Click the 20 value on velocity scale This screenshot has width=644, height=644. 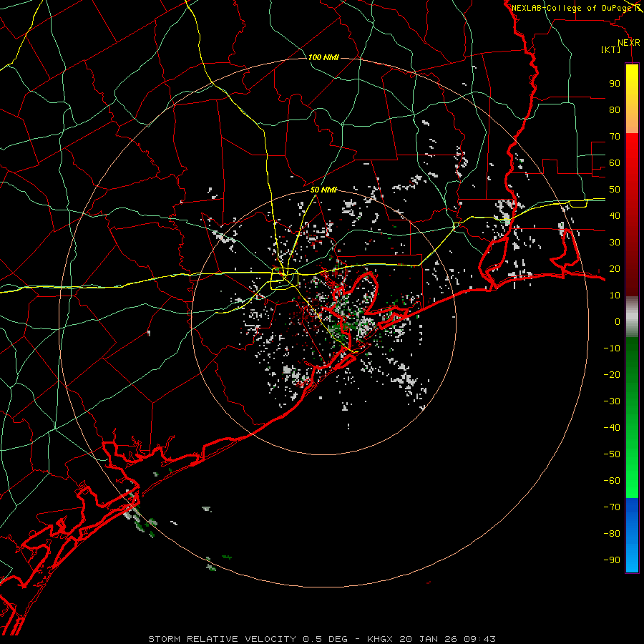coord(615,268)
